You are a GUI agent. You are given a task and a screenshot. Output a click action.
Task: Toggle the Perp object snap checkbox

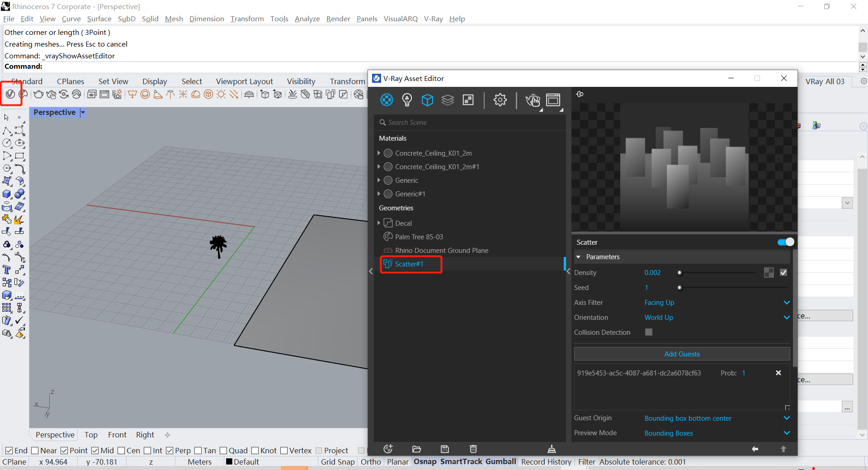170,451
